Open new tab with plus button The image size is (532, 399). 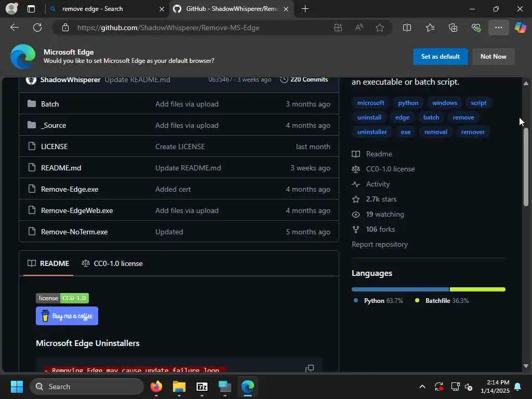[x=305, y=9]
